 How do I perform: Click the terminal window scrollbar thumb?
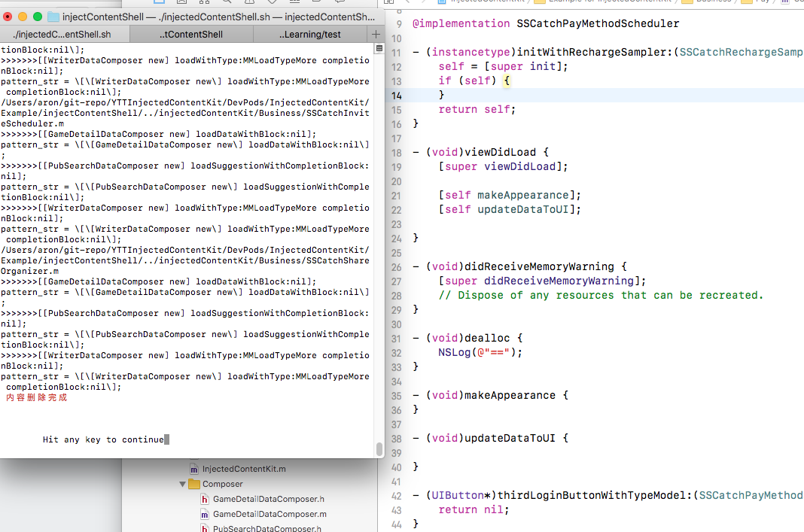pos(379,449)
